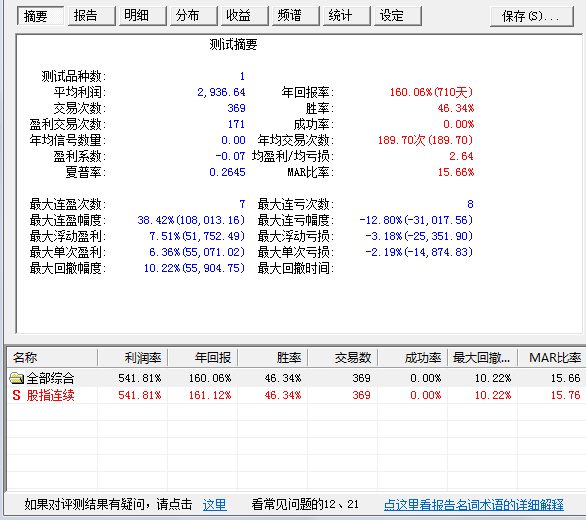This screenshot has width=586, height=520.
Task: Click the 这里 help link
Action: 215,505
